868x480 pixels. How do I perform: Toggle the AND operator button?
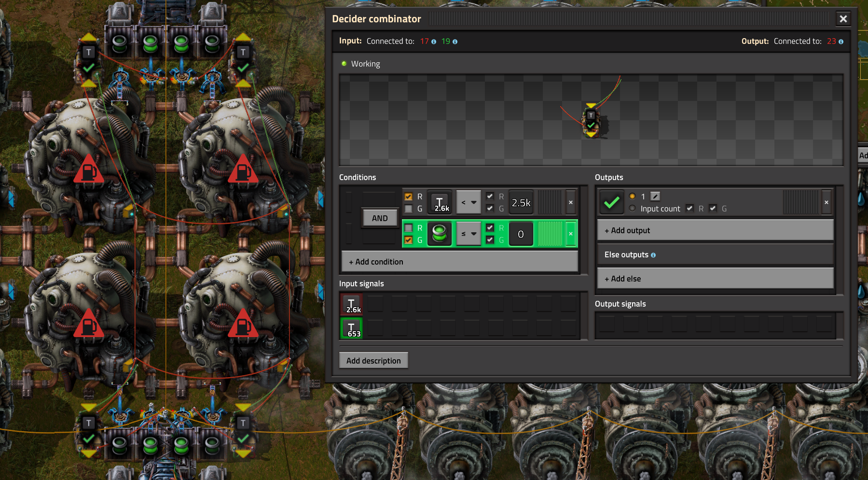click(x=380, y=218)
